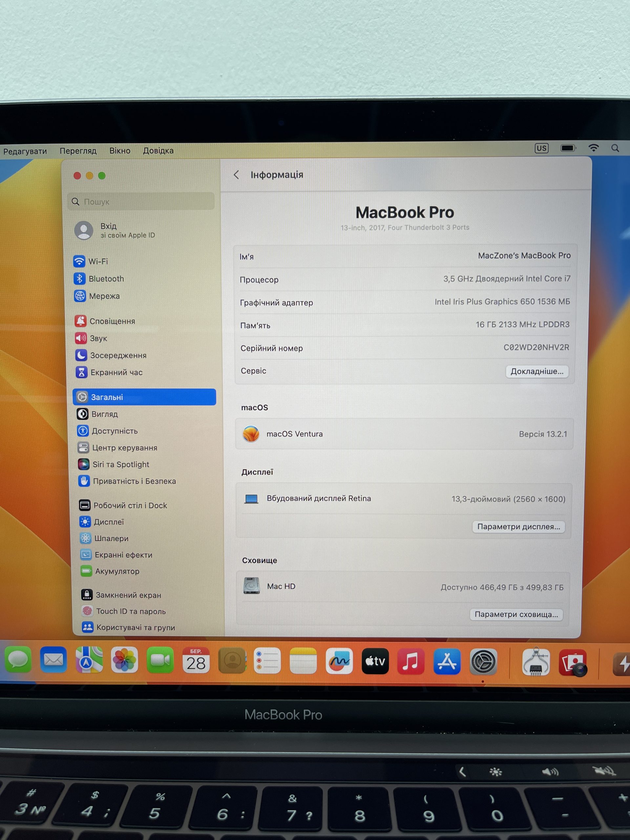Screen dimensions: 630x840
Task: Open the Довідка menu
Action: pos(158,150)
